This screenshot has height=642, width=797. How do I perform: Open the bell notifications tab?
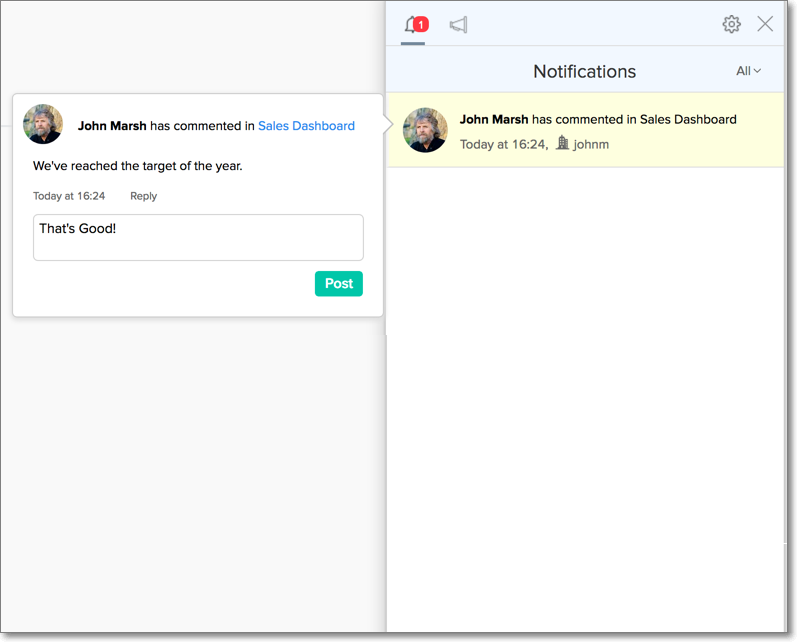pos(411,25)
